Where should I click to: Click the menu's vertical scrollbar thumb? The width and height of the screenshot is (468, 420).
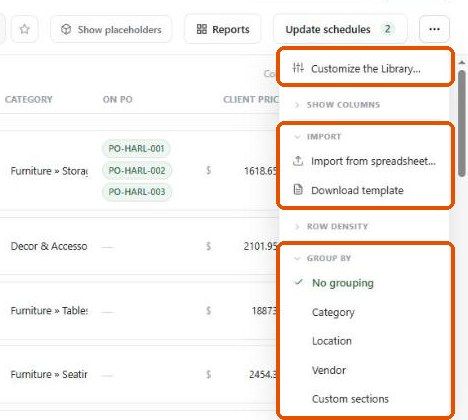click(462, 123)
